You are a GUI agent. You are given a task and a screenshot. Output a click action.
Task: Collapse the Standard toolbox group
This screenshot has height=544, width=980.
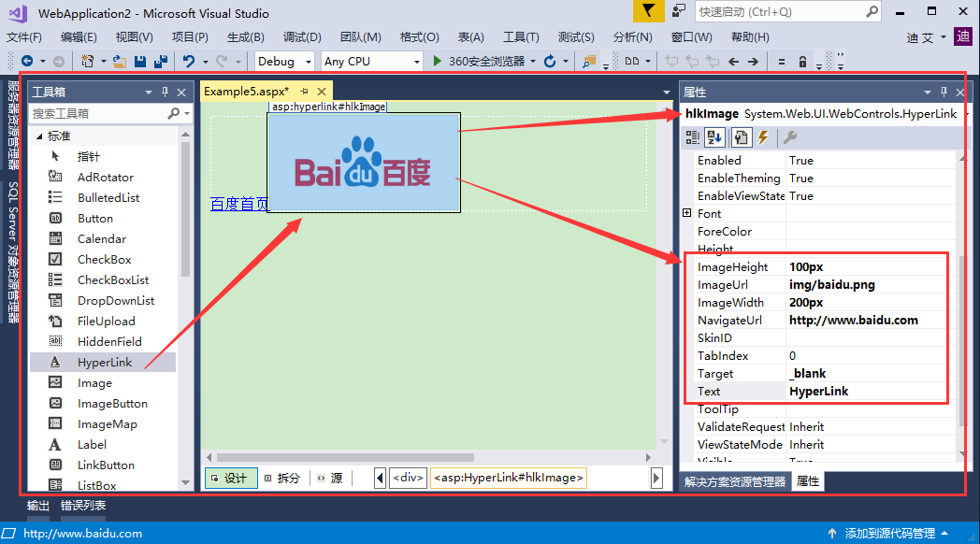(39, 136)
